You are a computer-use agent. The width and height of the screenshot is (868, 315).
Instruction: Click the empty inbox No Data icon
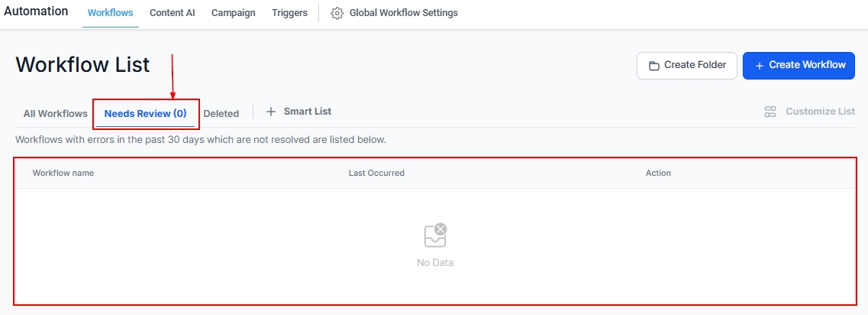(435, 235)
